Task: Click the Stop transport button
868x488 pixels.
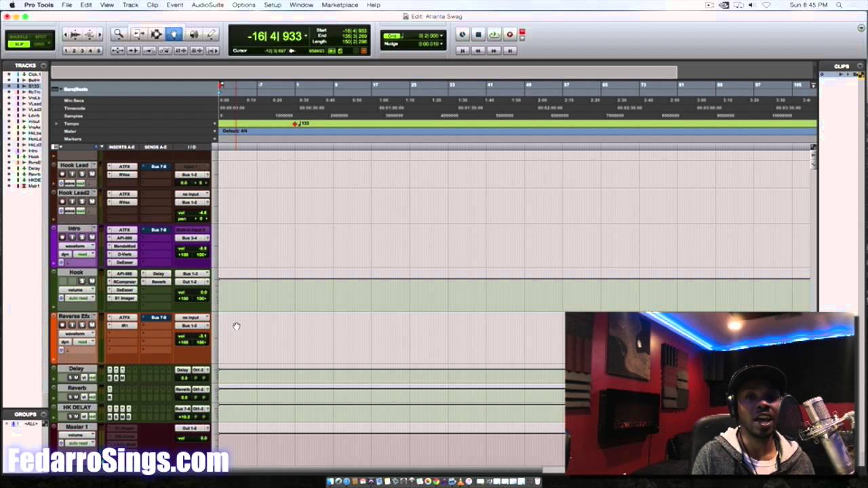Action: [478, 35]
